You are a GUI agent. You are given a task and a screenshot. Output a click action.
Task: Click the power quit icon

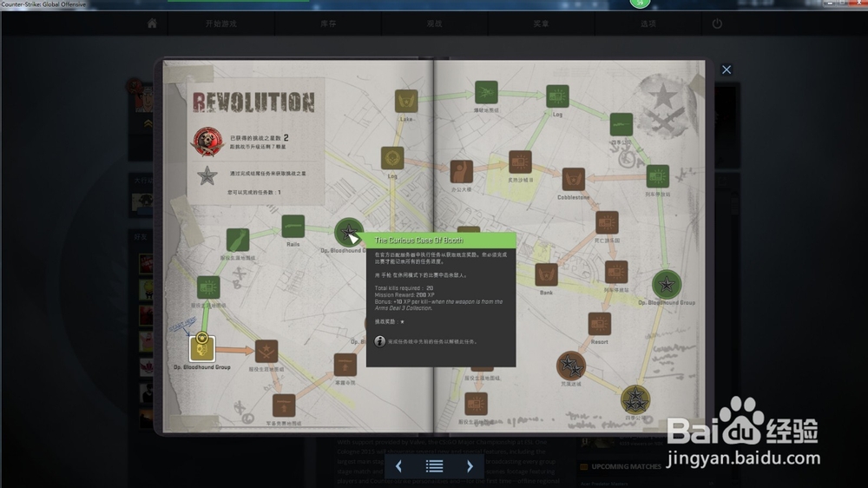(717, 23)
